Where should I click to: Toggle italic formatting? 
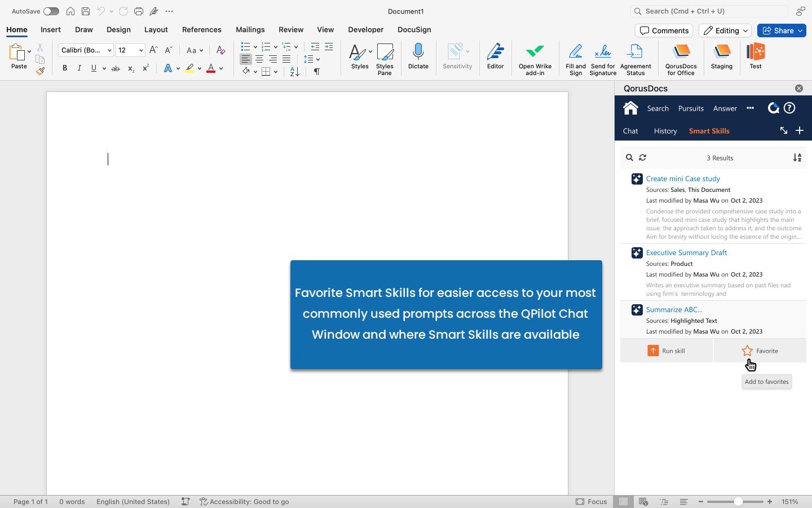(x=80, y=68)
